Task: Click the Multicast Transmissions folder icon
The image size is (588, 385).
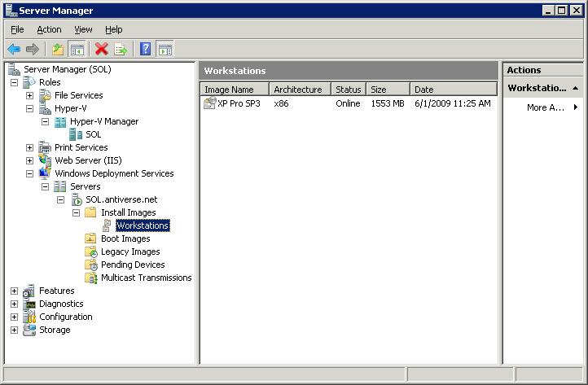Action: [x=91, y=278]
